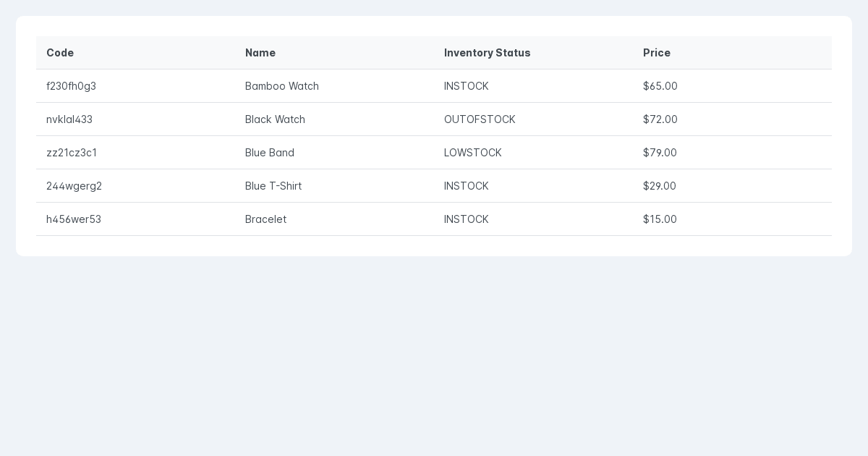
Task: Click the Name column header
Action: (334, 53)
